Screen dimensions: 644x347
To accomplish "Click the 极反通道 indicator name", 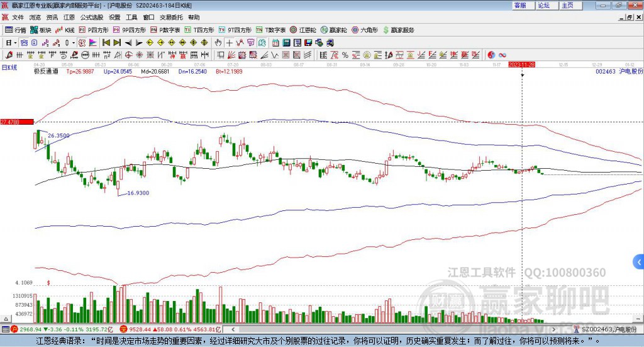I will 46,71.
